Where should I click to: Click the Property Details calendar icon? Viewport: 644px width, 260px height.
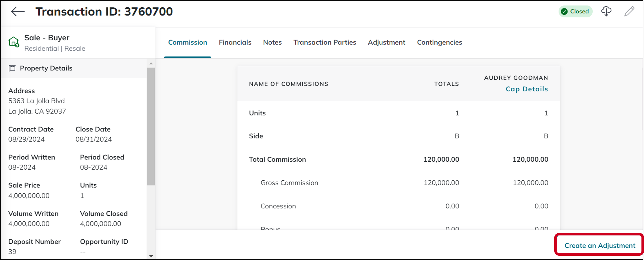click(x=12, y=68)
